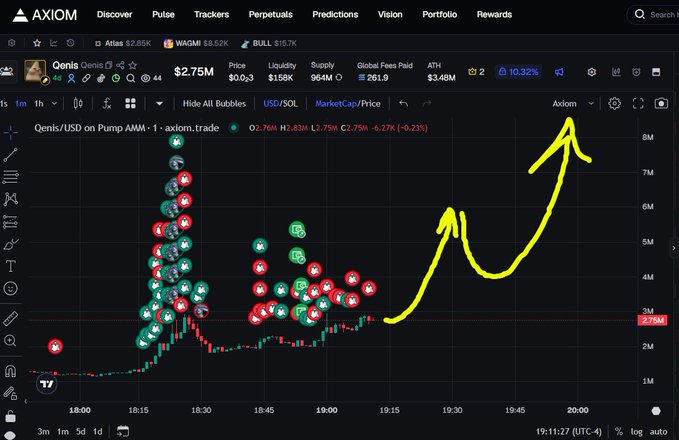Open the AXIOM logo home page

click(x=45, y=15)
